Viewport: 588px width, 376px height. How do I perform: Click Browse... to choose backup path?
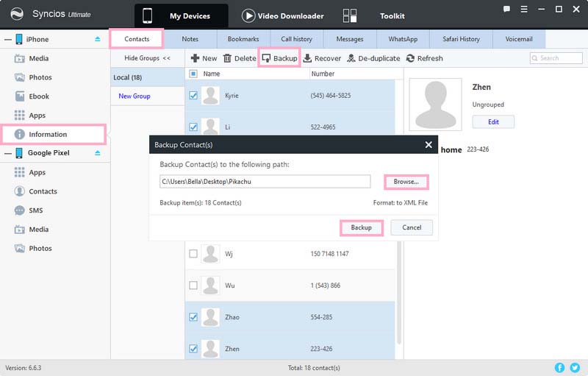pos(406,182)
